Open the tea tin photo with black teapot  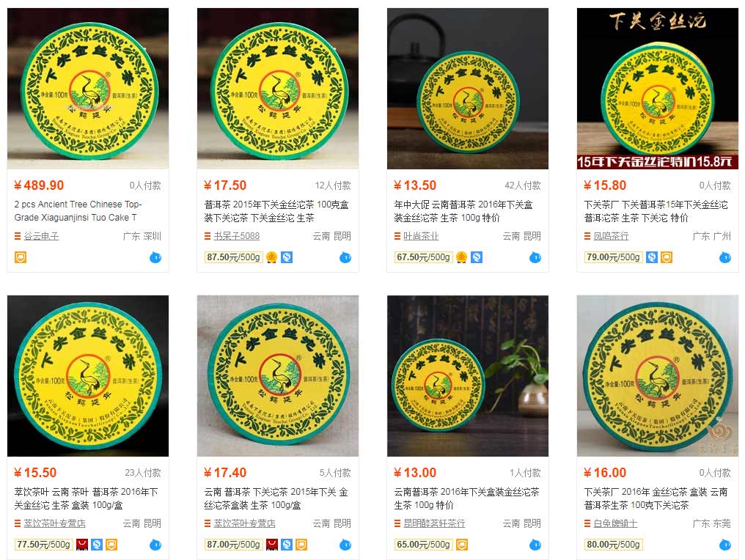(468, 89)
